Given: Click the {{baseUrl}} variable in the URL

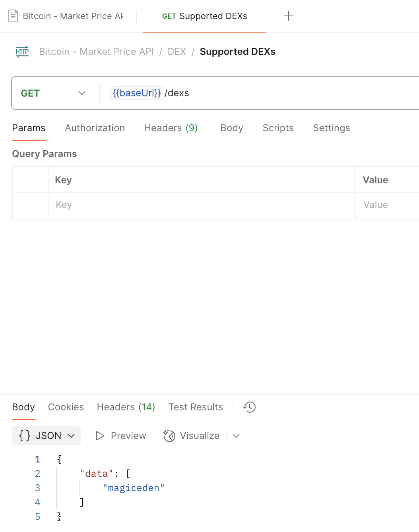Looking at the screenshot, I should (x=137, y=93).
